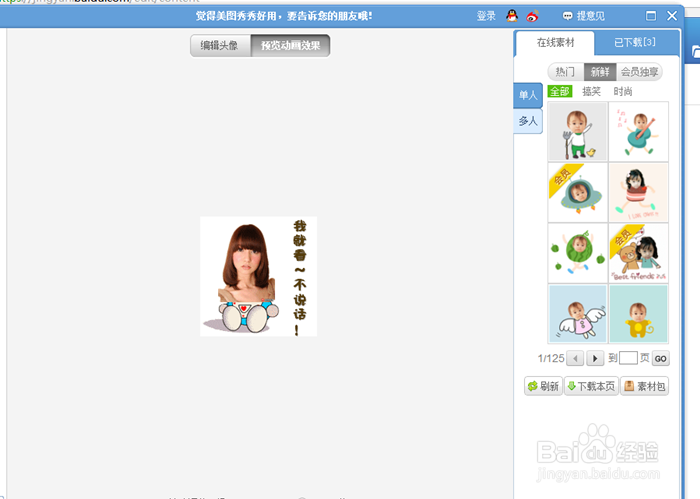Select the 新鲜 filter

point(600,72)
